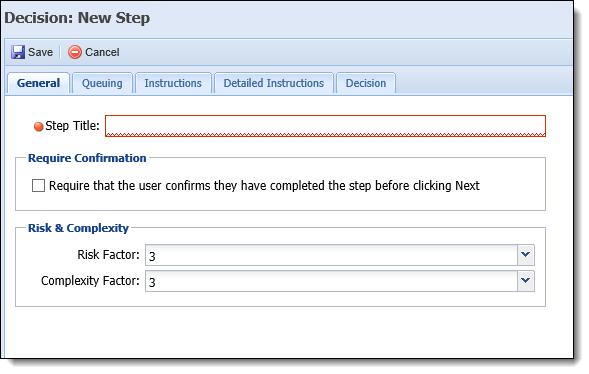The width and height of the screenshot is (589, 374).
Task: Focus the Step Title text field
Action: pos(325,126)
